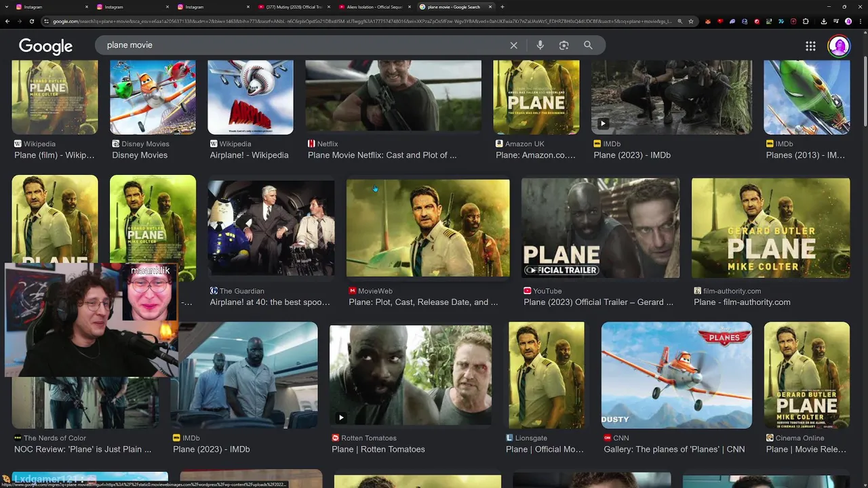Screen dimensions: 868x488
Task: Open the red heart extension icon
Action: (x=720, y=21)
